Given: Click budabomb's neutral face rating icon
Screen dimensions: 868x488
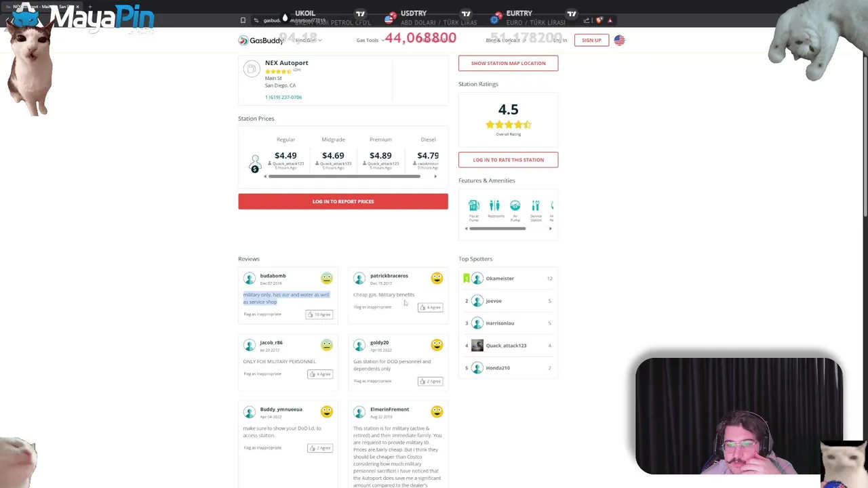Looking at the screenshot, I should 327,279.
